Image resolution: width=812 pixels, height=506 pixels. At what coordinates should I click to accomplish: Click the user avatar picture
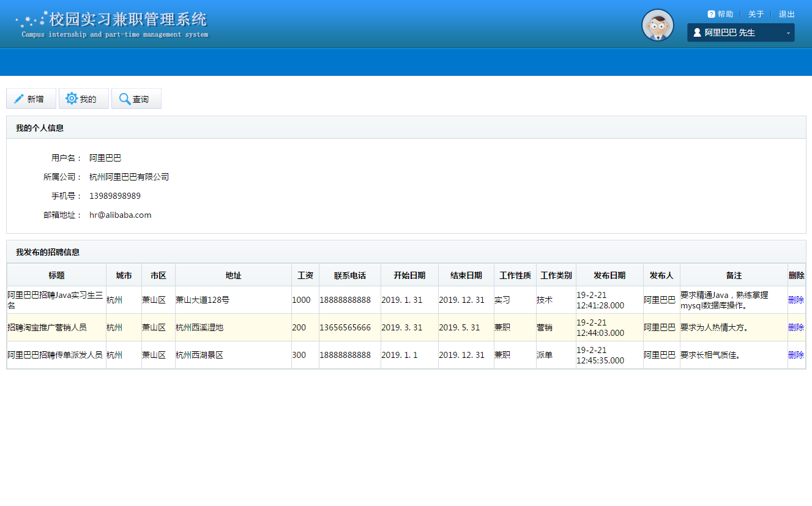pyautogui.click(x=658, y=25)
